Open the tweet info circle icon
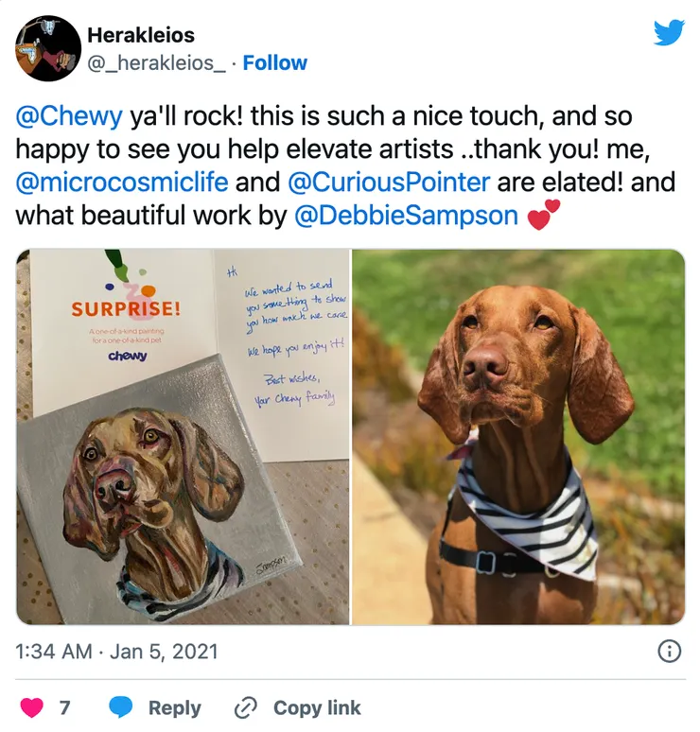Screen dimensions: 700x732 [669, 652]
